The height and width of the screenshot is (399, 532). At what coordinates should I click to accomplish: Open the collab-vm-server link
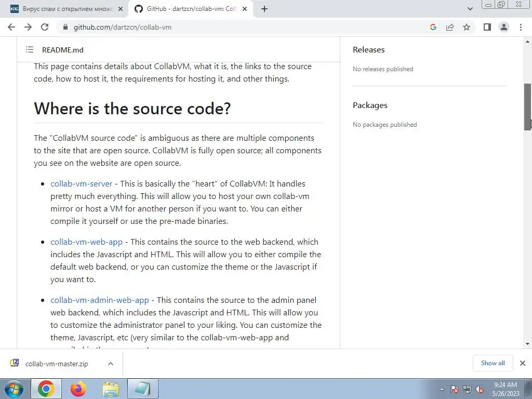[x=82, y=183]
